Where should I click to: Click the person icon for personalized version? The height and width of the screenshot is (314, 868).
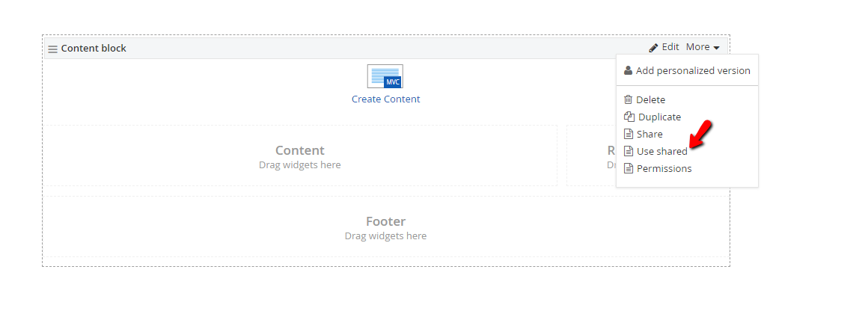click(629, 71)
